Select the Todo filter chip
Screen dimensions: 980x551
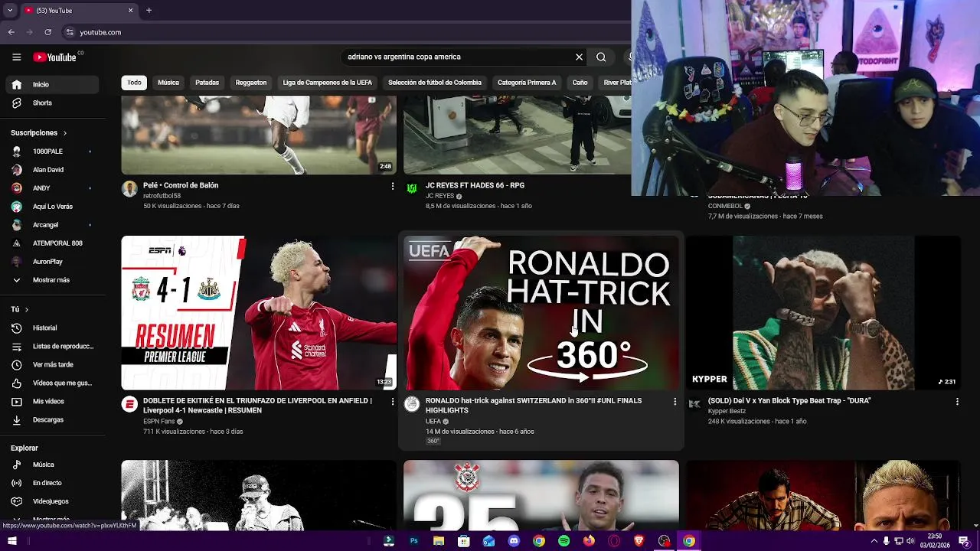click(134, 83)
